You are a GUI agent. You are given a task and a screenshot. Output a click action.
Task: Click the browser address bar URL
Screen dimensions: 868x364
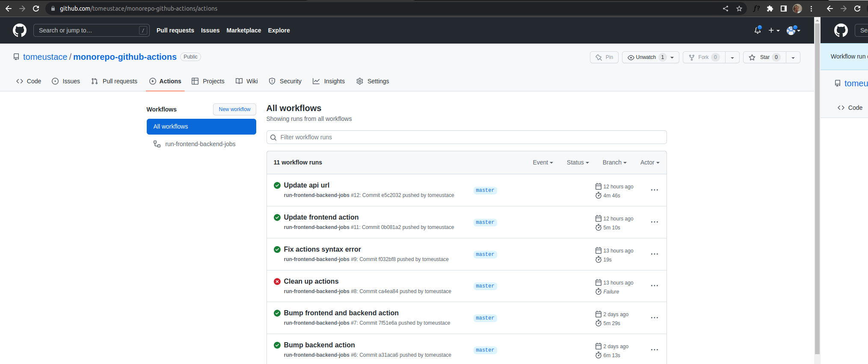coord(139,9)
